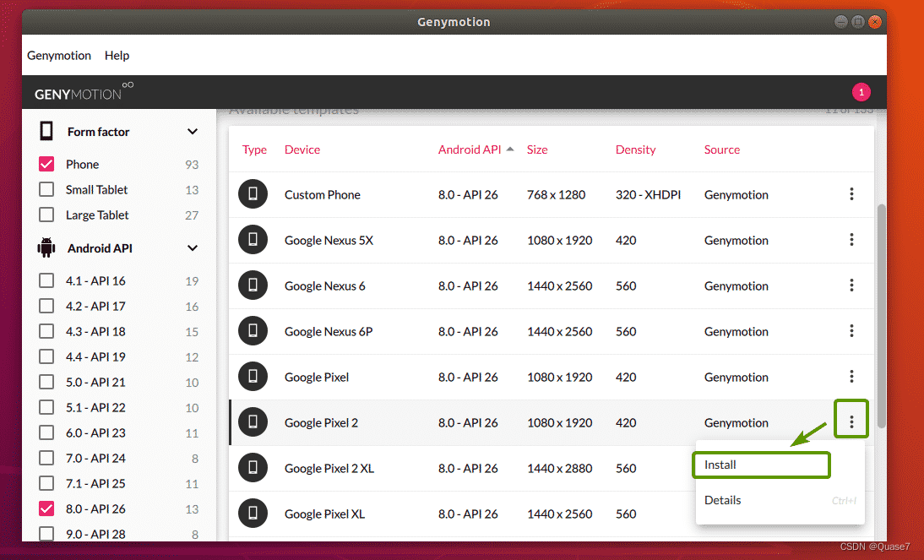Tick the 6.0 - API 23 checkbox
Image resolution: width=924 pixels, height=560 pixels.
coord(46,432)
